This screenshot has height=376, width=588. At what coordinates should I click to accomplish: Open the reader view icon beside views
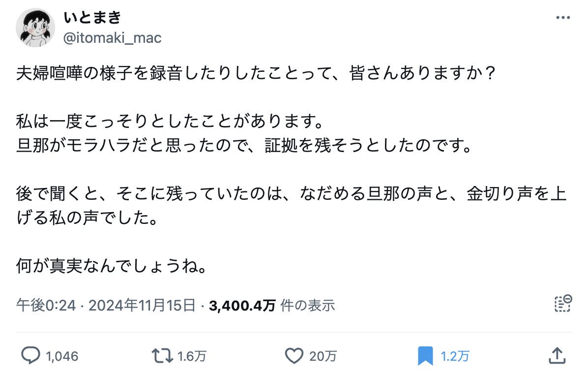[562, 304]
